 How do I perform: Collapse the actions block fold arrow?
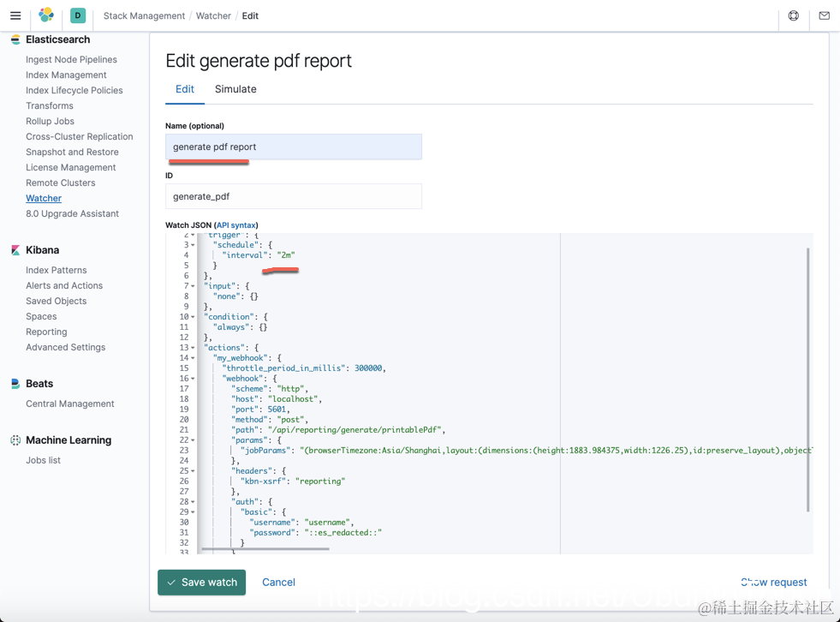click(193, 348)
